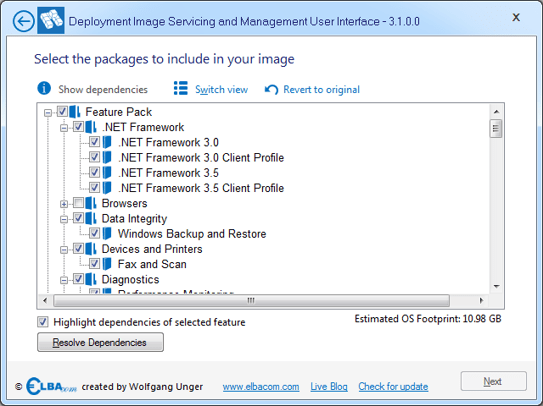
Task: Uncheck Windows Backup and Restore checkbox
Action: pos(95,233)
